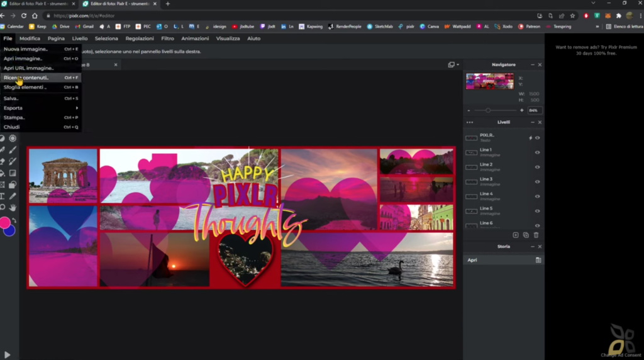Viewport: 644px width, 360px height.
Task: Click the lightning icon on PIXLR layer
Action: pos(530,138)
